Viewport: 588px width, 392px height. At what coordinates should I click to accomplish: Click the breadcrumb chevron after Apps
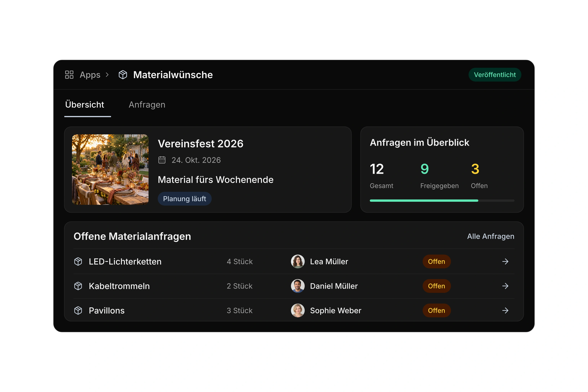coord(107,75)
